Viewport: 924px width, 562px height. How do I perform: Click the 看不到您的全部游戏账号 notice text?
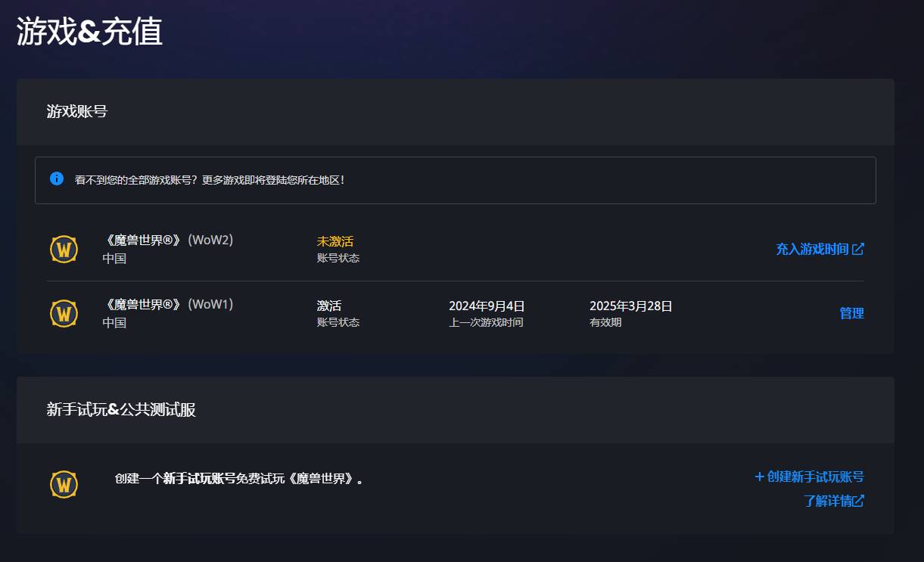point(210,180)
